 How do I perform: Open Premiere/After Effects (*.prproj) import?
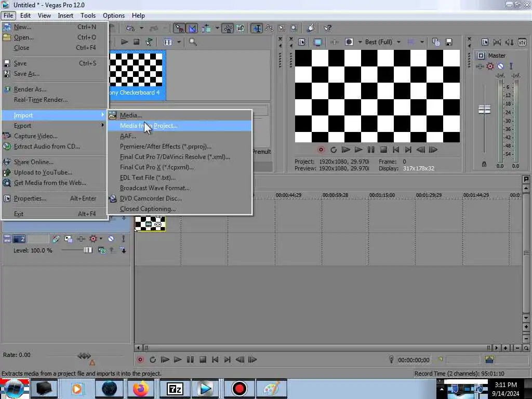pos(180,147)
